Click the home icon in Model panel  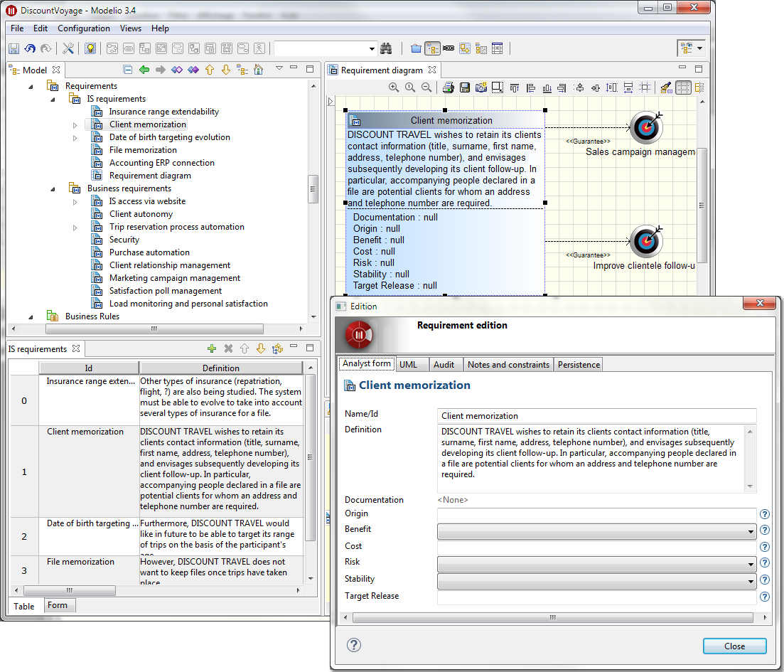click(259, 70)
